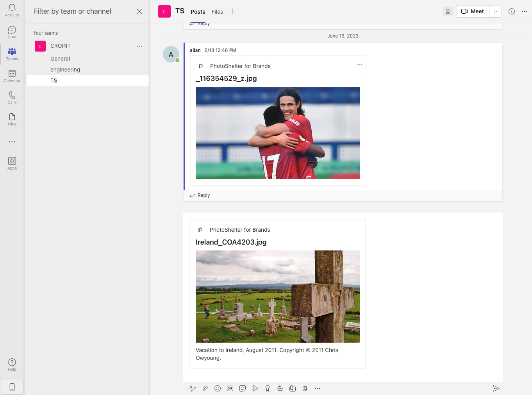Click the Stream video arrow icon
The width and height of the screenshot is (532, 395).
coord(255,388)
